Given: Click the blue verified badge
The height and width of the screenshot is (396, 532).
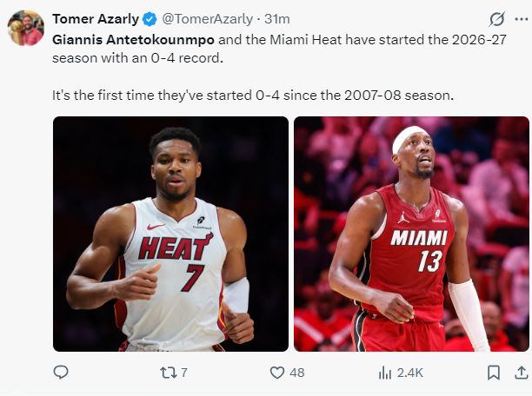Looking at the screenshot, I should (150, 19).
